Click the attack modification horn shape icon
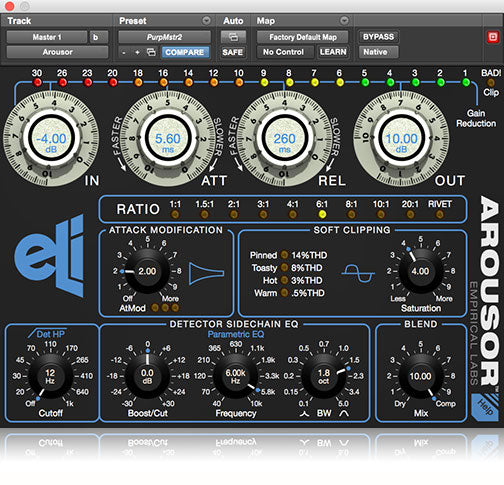This screenshot has width=504, height=485. (206, 274)
